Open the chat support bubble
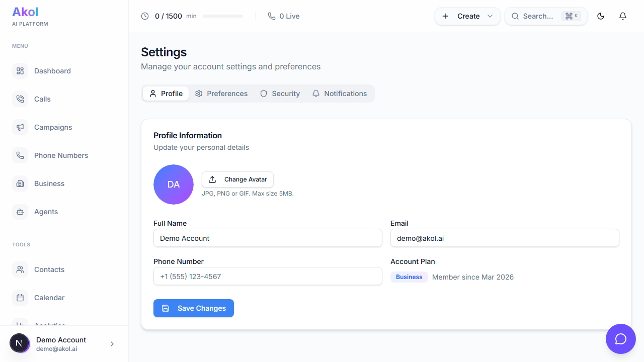This screenshot has height=362, width=644. coord(621,339)
